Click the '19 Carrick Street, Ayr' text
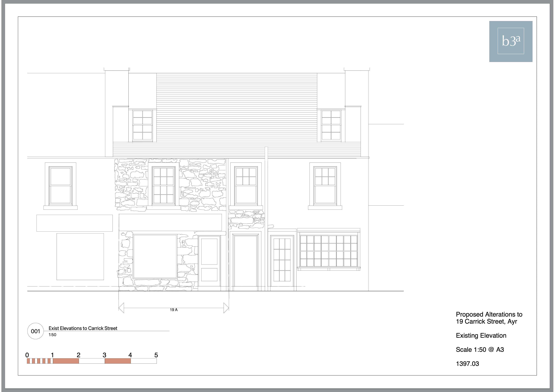This screenshot has height=392, width=555. (486, 321)
